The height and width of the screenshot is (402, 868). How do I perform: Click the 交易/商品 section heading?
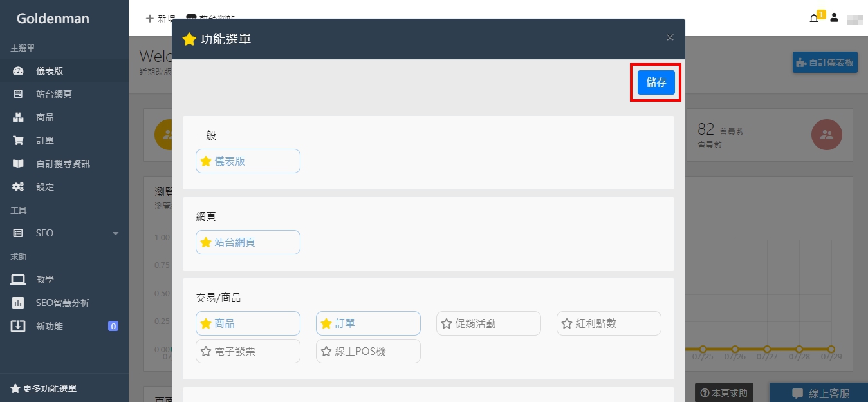pos(218,298)
